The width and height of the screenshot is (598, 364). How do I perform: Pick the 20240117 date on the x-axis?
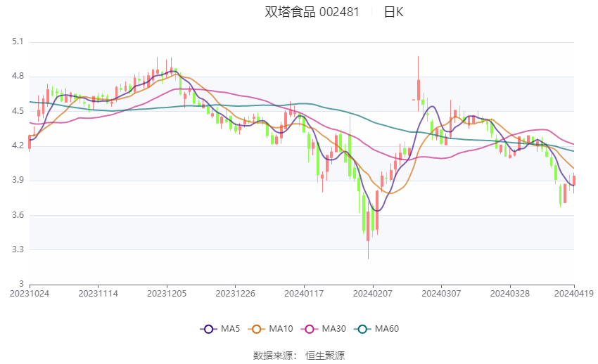click(x=304, y=294)
